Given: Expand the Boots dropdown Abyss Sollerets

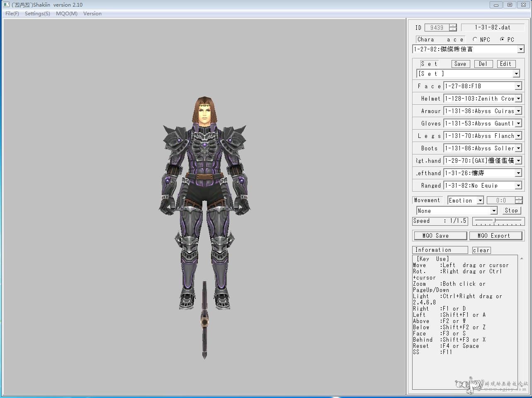Looking at the screenshot, I should point(518,148).
